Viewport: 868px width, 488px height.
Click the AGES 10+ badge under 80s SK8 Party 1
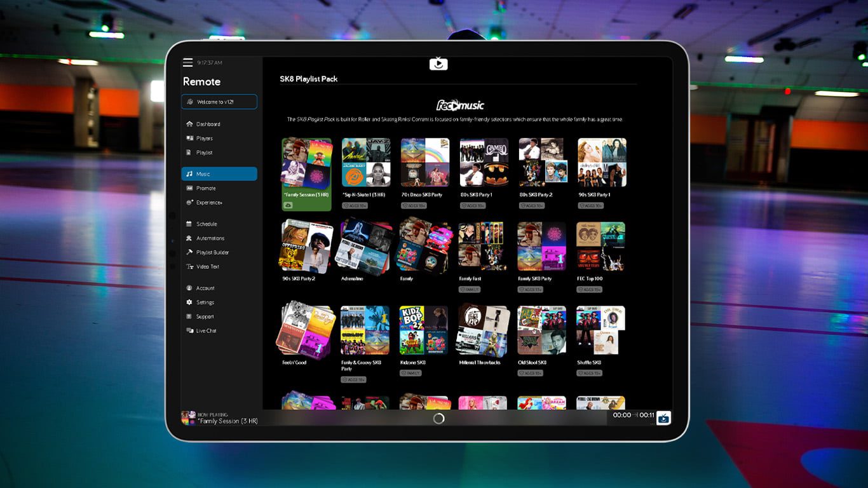click(x=473, y=206)
